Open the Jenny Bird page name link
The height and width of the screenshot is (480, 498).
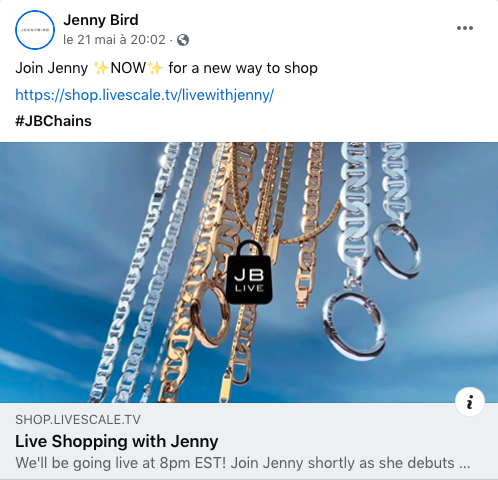(x=101, y=20)
